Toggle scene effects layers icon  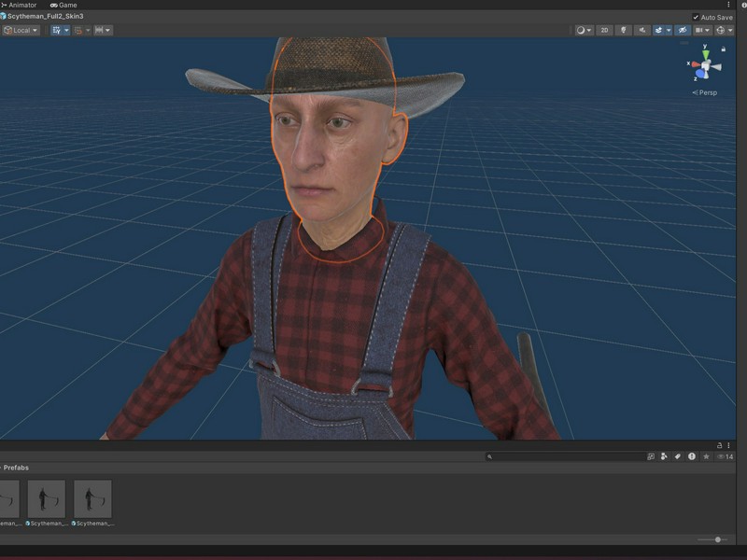click(659, 30)
